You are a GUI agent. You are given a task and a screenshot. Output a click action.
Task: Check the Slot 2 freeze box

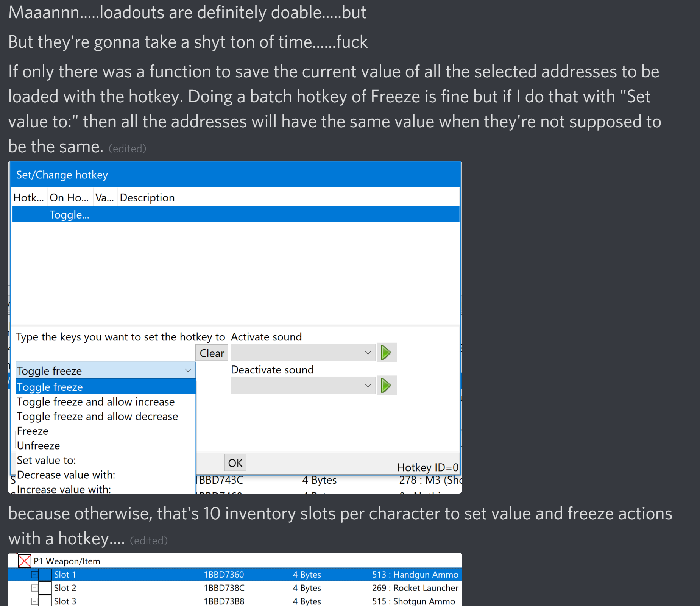click(x=45, y=588)
